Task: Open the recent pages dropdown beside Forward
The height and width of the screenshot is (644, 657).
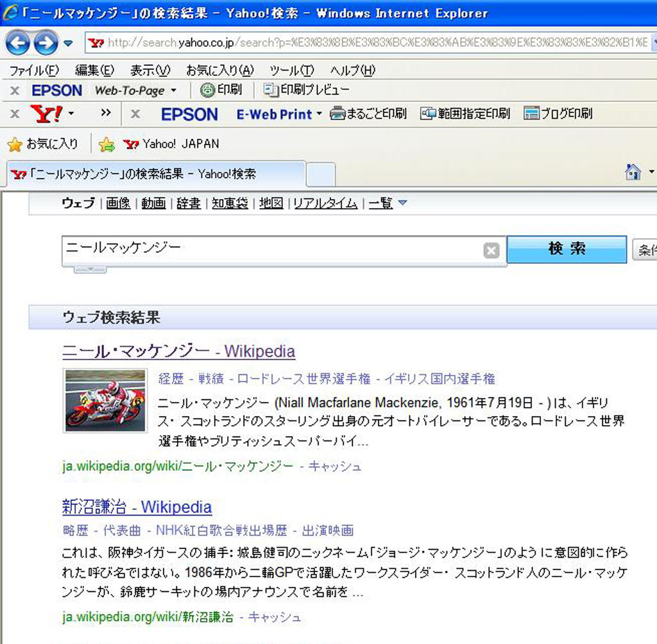Action: click(x=68, y=43)
